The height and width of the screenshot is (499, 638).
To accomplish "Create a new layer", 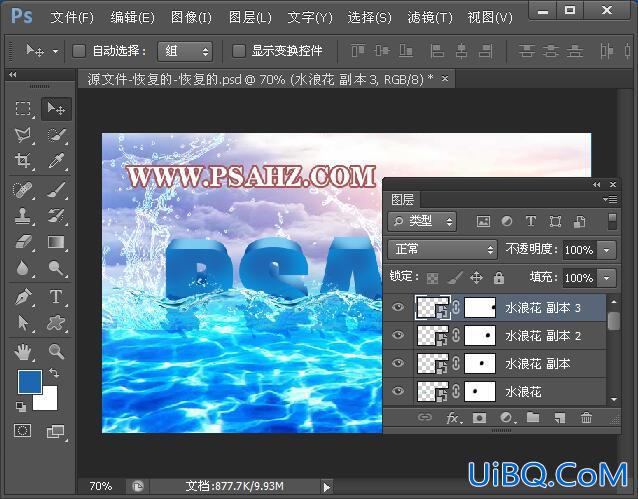I will point(560,418).
